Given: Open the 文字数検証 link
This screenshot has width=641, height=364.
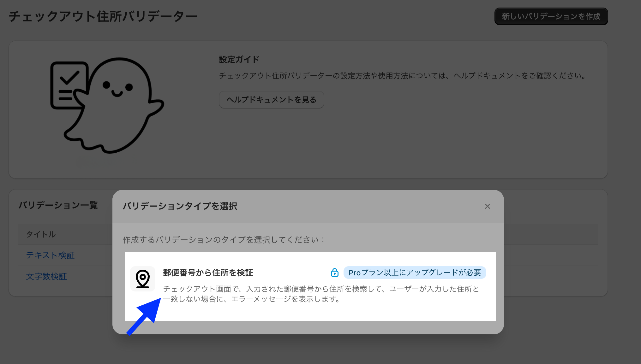Looking at the screenshot, I should [46, 276].
